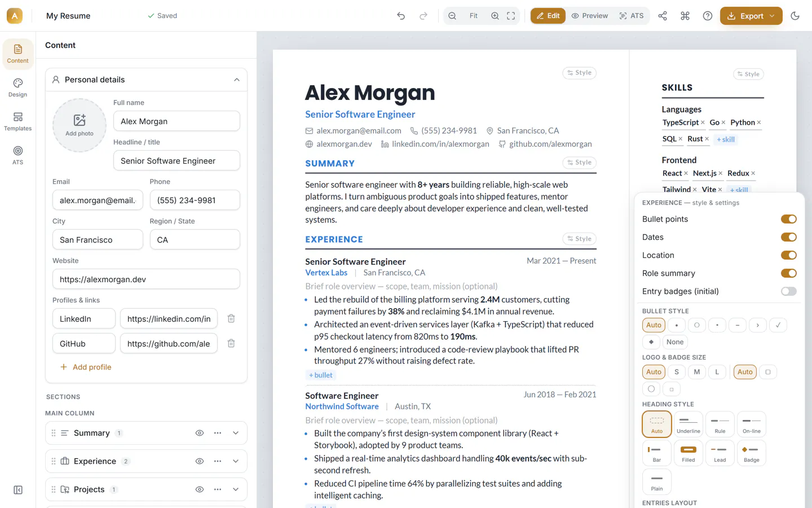Toggle the Dates switch
This screenshot has width=812, height=508.
click(x=788, y=237)
